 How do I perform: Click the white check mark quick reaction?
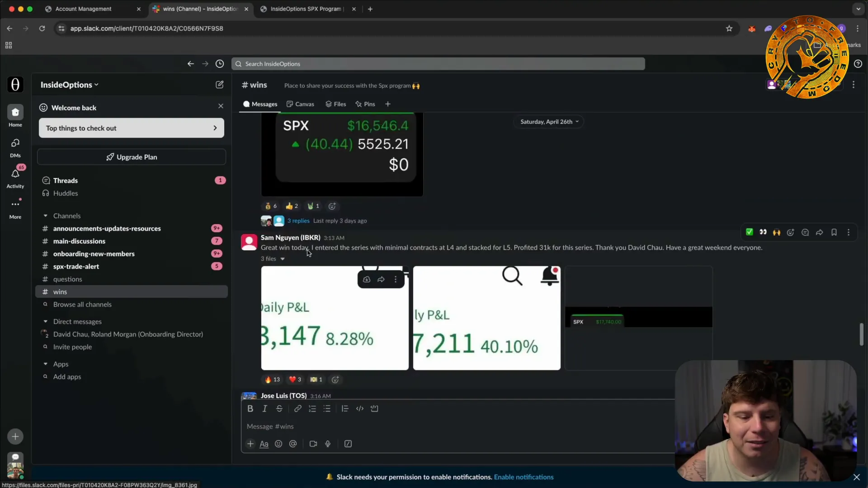tap(749, 232)
